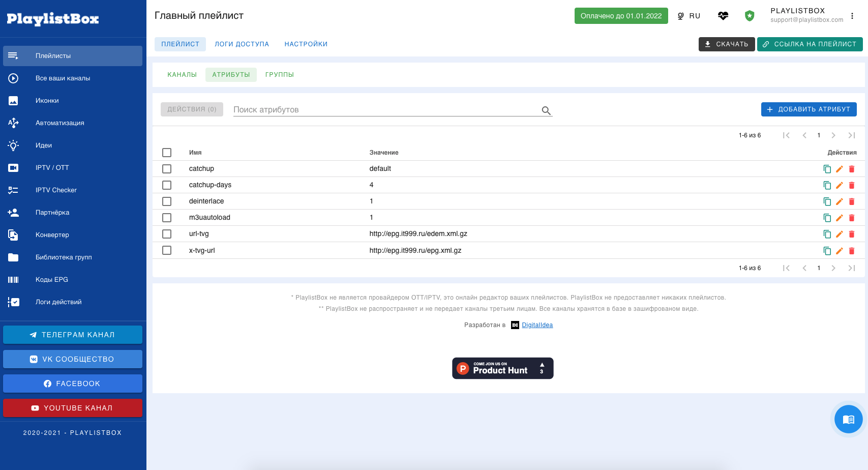Switch to the Настройки tab
This screenshot has width=868, height=470.
pos(306,44)
